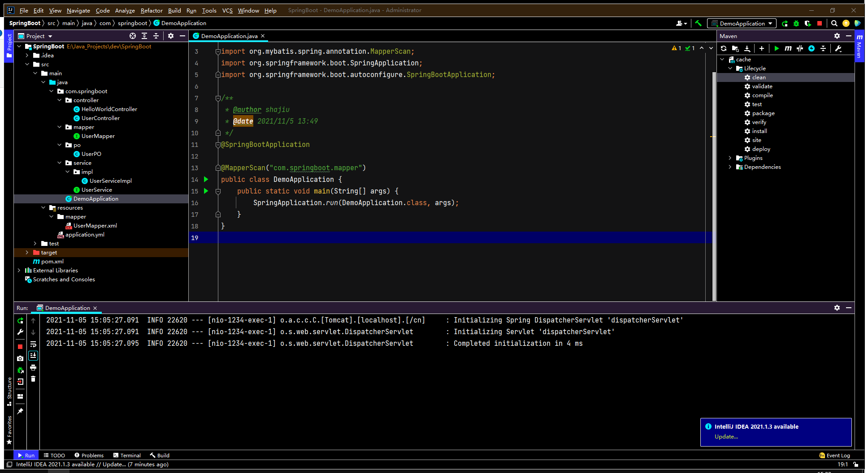868x473 pixels.
Task: Open Search Everywhere magnifier
Action: pos(834,23)
